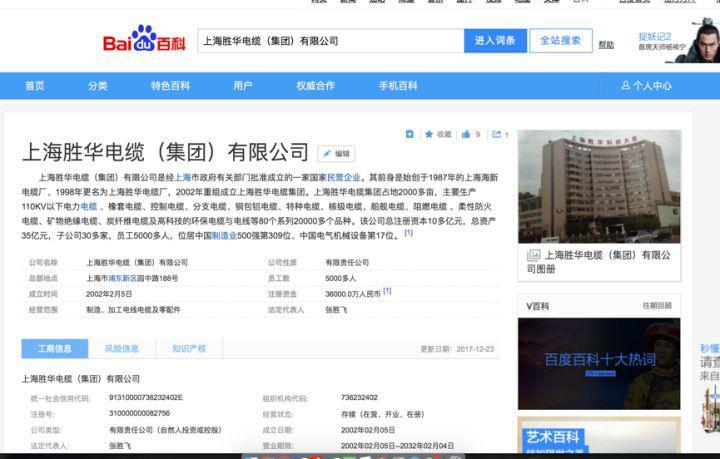Click the search box containing 上海胜华电缆（集团）有限公司
Image resolution: width=720 pixels, height=459 pixels.
click(x=331, y=41)
